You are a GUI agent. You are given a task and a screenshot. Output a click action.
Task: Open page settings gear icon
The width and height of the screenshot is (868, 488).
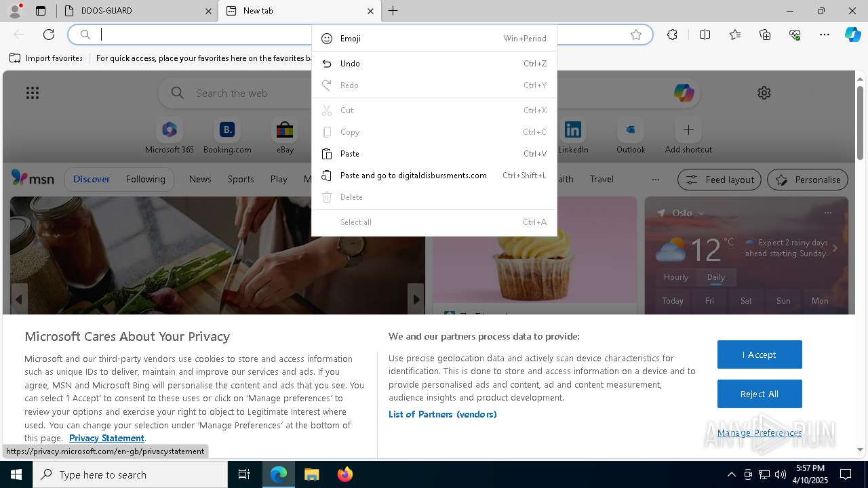[764, 93]
